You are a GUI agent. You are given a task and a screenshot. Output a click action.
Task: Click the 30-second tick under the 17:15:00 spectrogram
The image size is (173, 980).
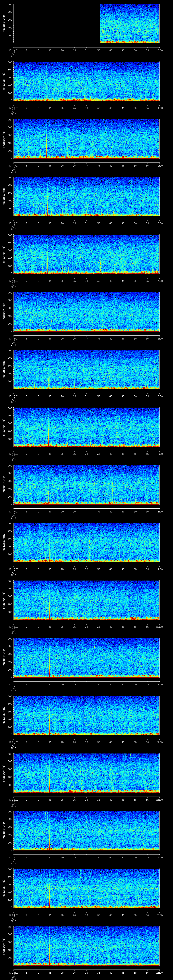tap(86, 396)
